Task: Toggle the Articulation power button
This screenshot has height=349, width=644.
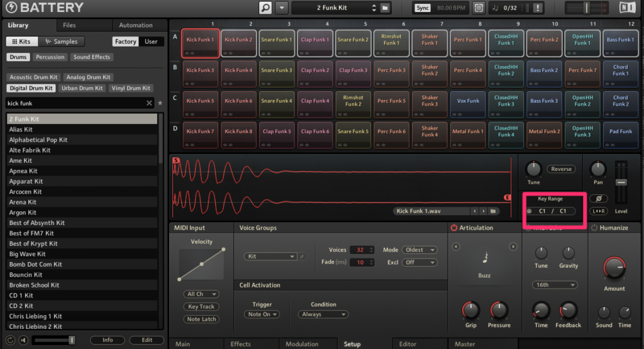Action: [453, 228]
